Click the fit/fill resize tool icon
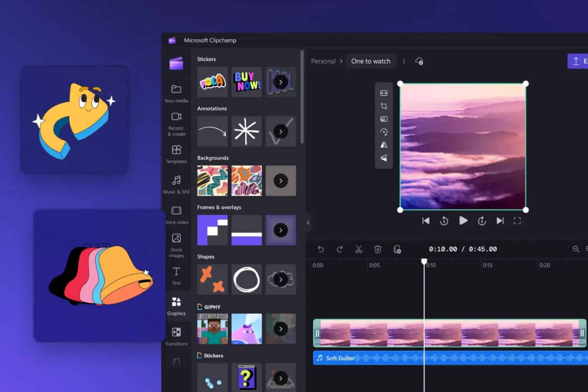Viewport: 588px width, 392px height. click(384, 93)
